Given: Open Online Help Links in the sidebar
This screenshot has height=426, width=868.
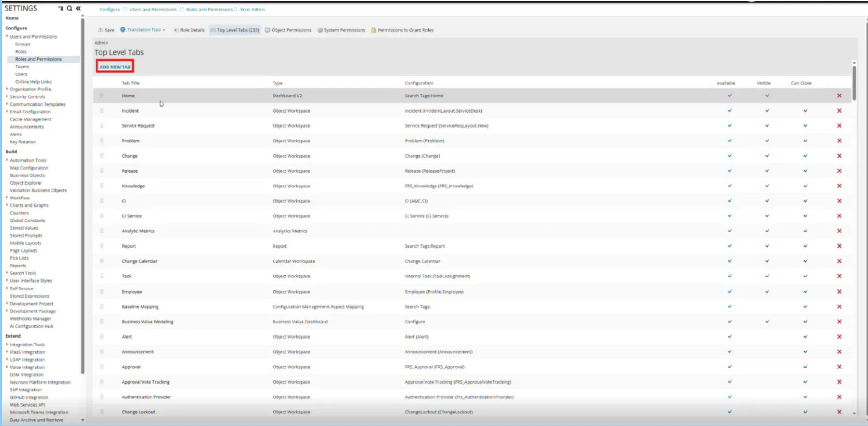Looking at the screenshot, I should point(33,82).
